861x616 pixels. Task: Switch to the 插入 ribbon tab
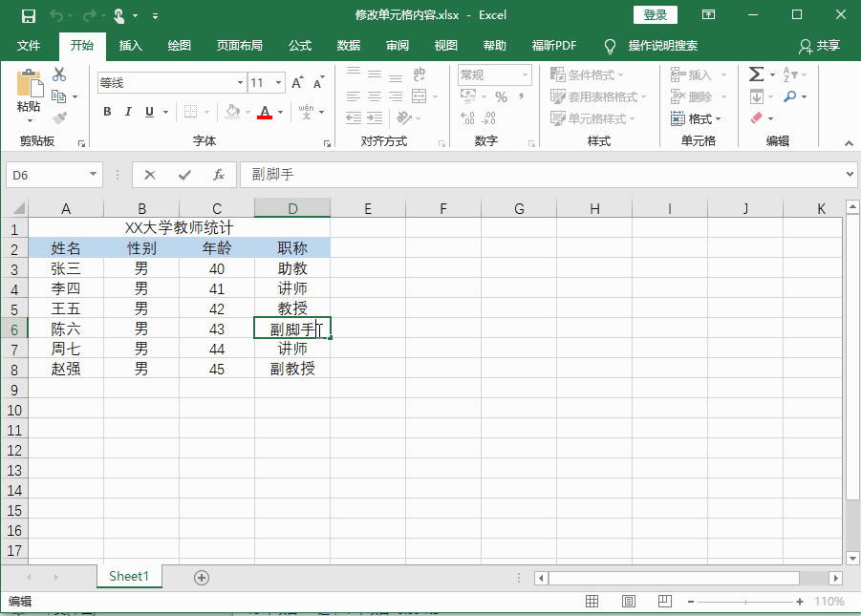click(x=130, y=45)
